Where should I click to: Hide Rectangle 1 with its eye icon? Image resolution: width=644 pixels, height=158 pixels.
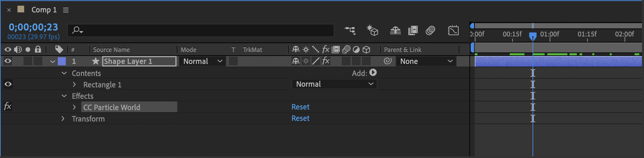[x=8, y=84]
